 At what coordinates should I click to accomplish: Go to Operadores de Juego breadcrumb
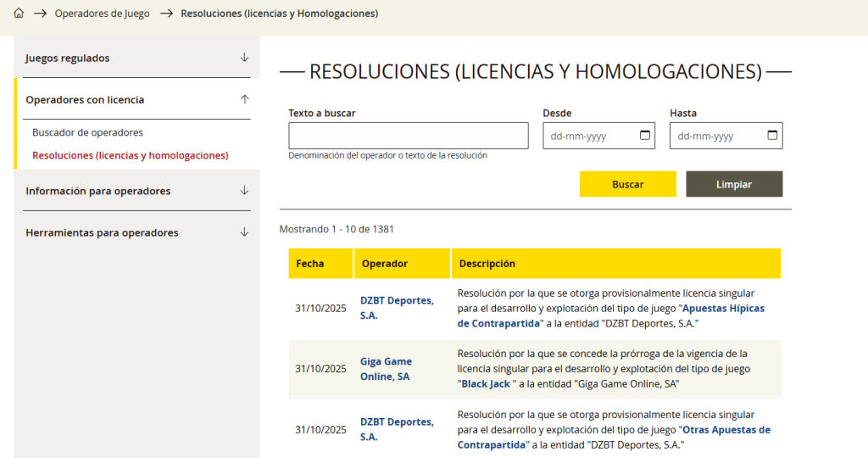point(102,14)
